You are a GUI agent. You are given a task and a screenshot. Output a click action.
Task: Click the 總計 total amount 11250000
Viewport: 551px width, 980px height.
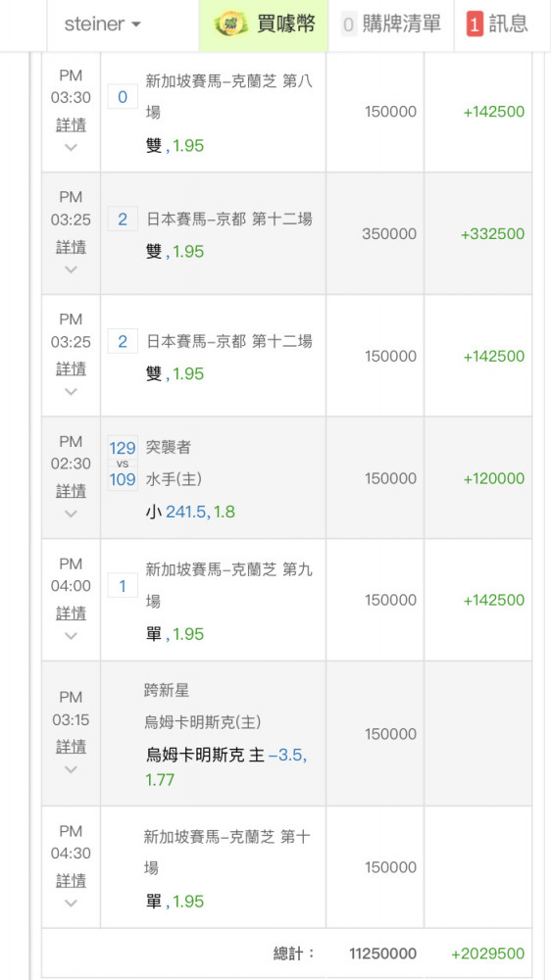382,954
